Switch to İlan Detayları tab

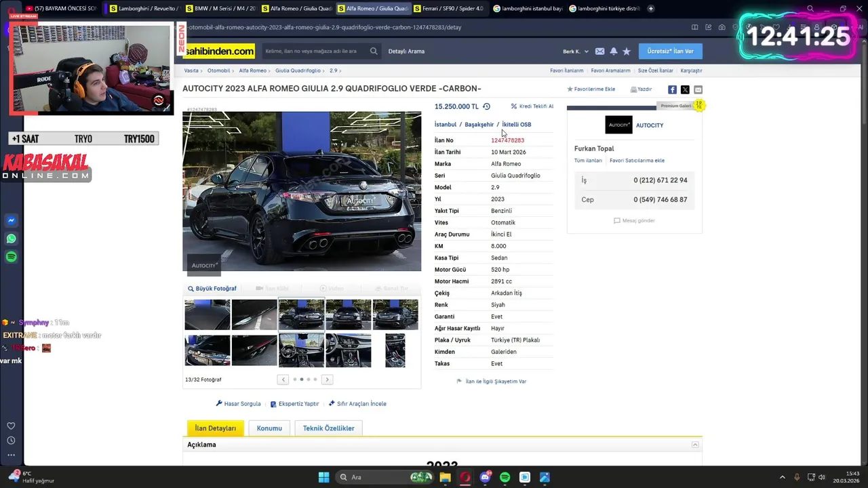(x=216, y=428)
